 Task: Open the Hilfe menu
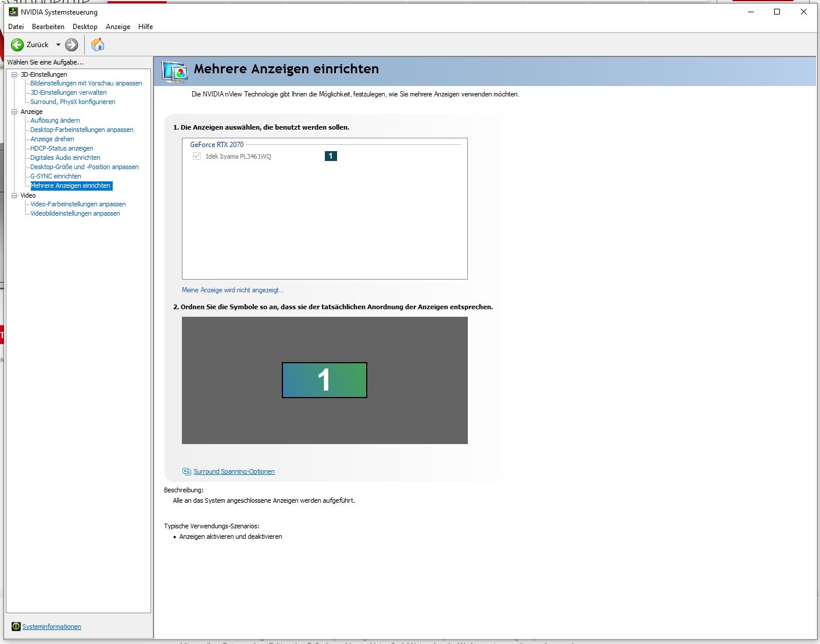[x=146, y=27]
